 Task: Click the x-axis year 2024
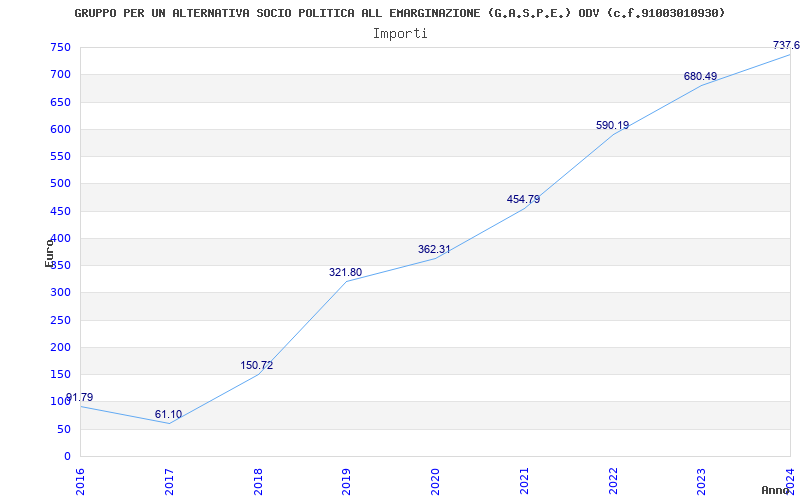790,481
